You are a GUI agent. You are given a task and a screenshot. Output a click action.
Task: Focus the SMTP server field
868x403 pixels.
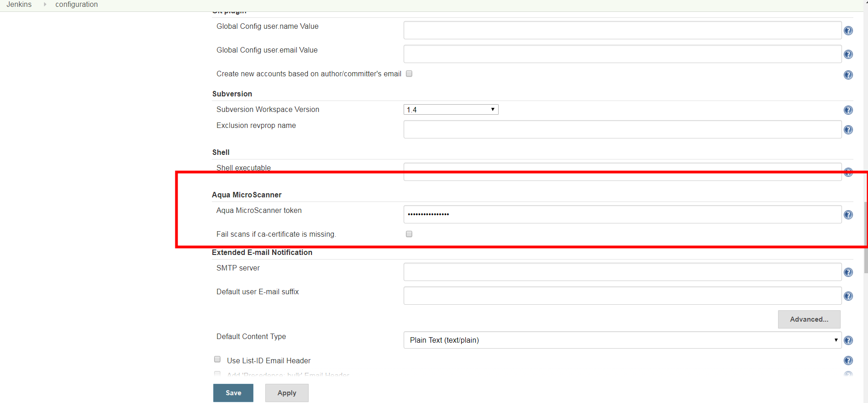(622, 272)
